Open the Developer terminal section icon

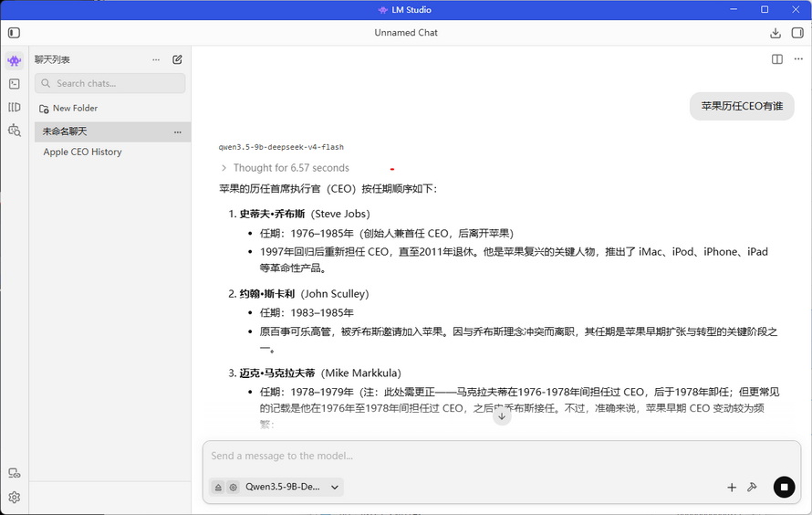[15, 83]
